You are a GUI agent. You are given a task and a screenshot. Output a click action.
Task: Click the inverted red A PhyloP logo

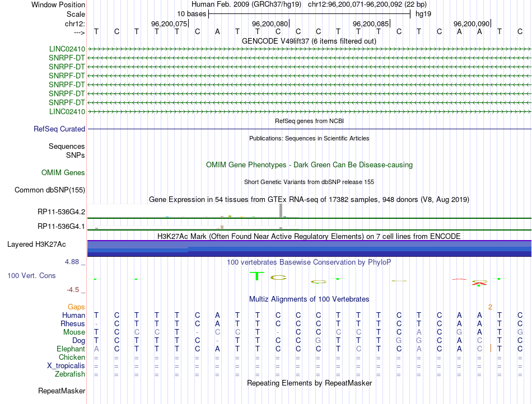click(479, 283)
